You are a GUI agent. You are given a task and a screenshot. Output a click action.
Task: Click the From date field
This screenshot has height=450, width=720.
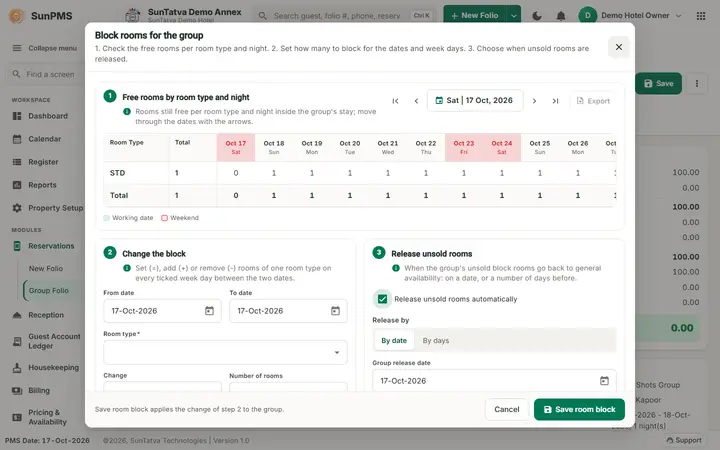pos(162,311)
